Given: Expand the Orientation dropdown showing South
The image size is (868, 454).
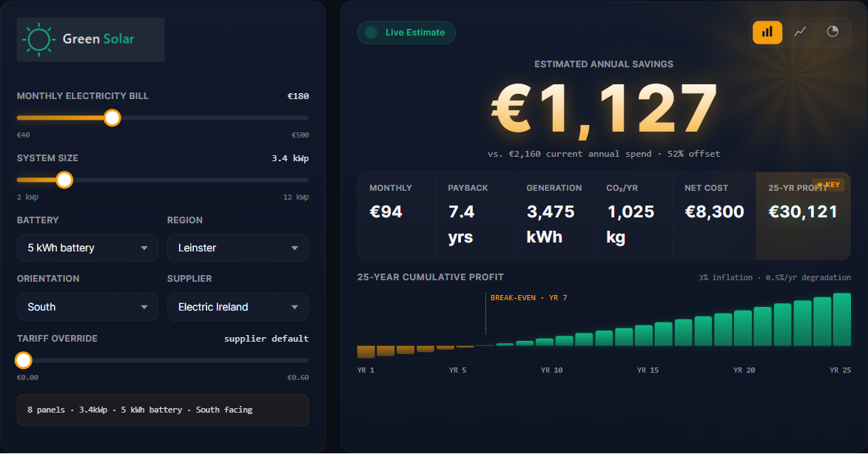Looking at the screenshot, I should [87, 307].
